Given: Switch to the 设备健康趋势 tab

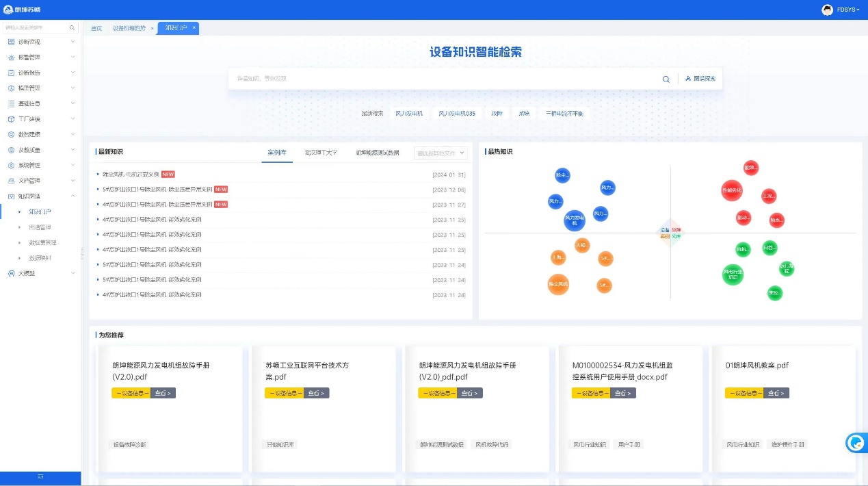Looking at the screenshot, I should 129,28.
